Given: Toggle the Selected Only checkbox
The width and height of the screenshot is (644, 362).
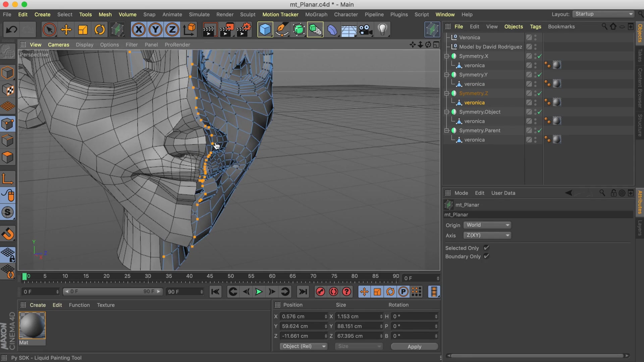Looking at the screenshot, I should click(x=486, y=248).
